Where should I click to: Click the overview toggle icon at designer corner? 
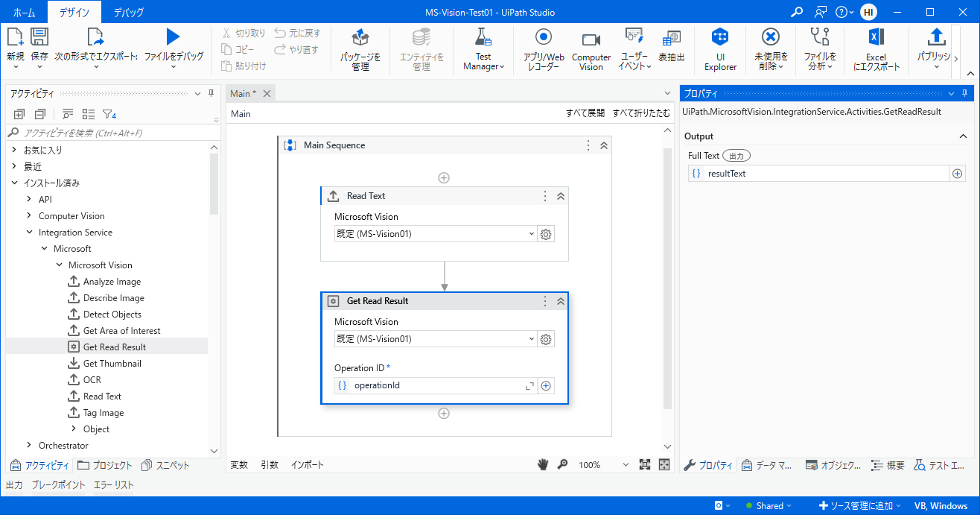point(664,464)
